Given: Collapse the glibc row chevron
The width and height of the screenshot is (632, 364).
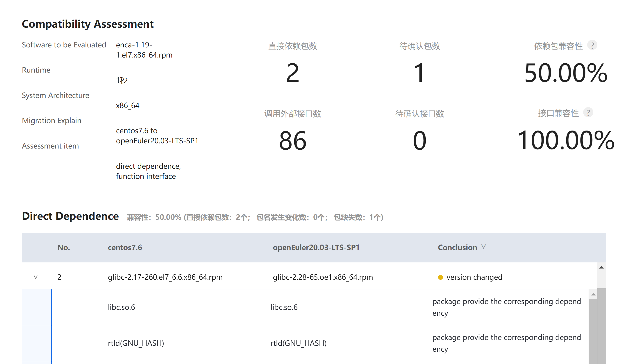Looking at the screenshot, I should click(36, 277).
